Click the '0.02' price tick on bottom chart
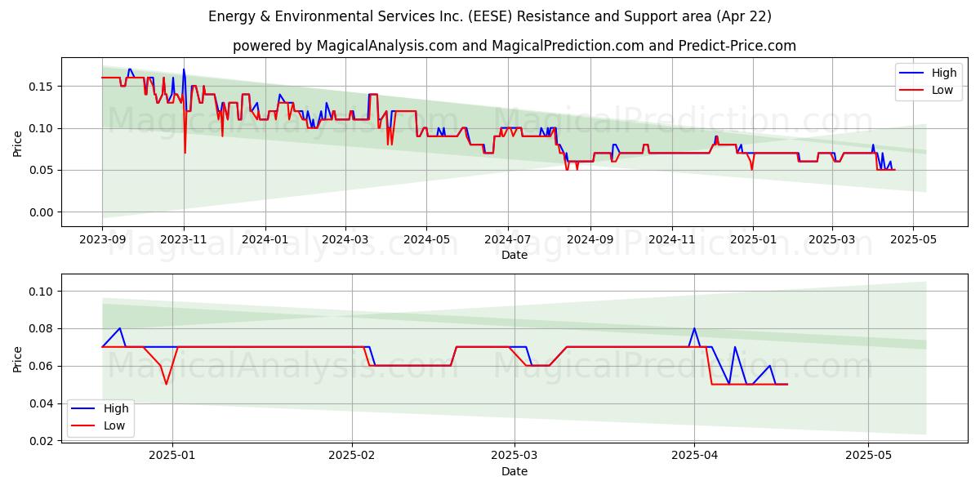This screenshot has height=490, width=980. [x=41, y=441]
